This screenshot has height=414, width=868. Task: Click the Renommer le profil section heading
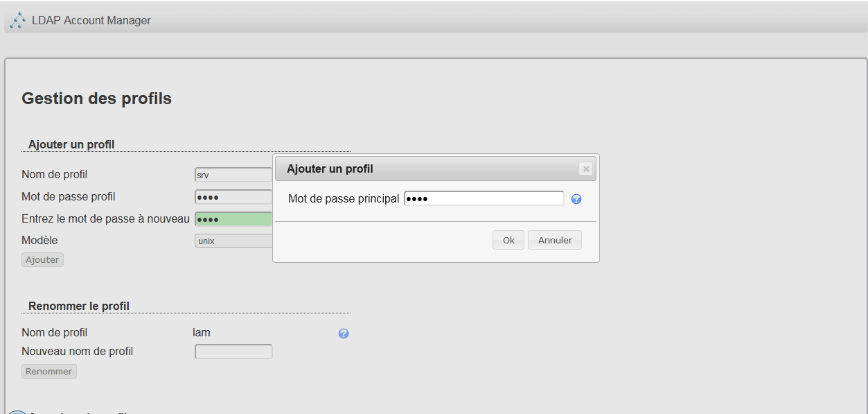[x=79, y=306]
